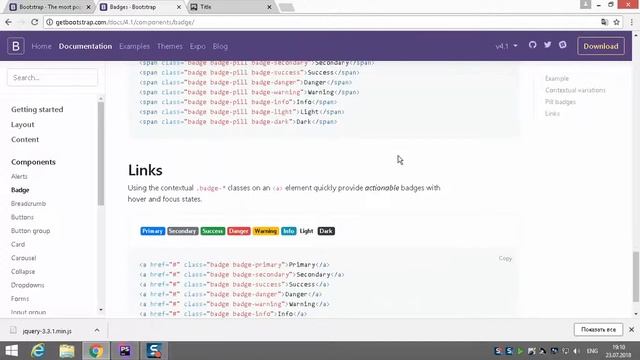
Task: Reload the page with refresh icon
Action: coord(35,22)
